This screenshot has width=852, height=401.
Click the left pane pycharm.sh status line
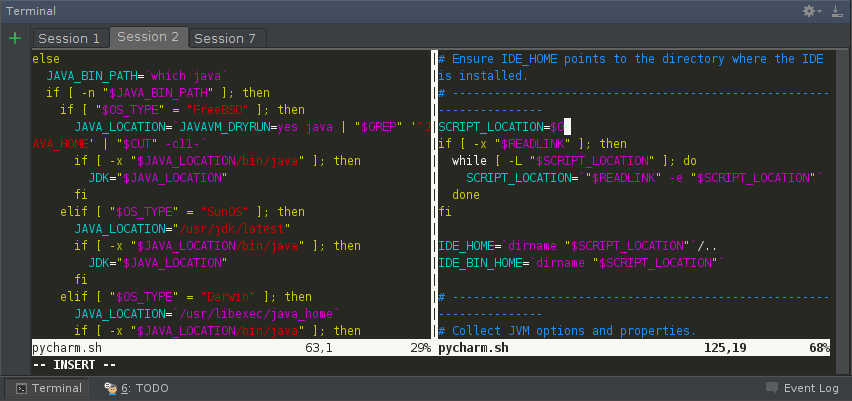(x=231, y=348)
